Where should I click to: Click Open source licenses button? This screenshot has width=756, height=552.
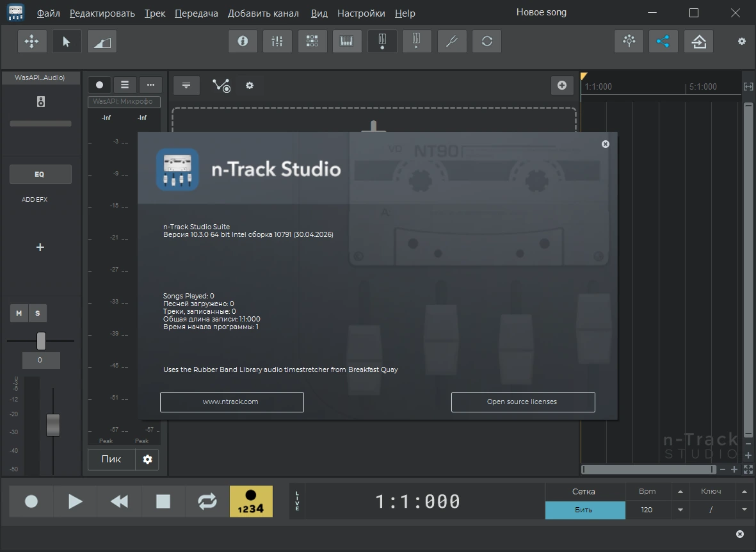click(x=523, y=402)
